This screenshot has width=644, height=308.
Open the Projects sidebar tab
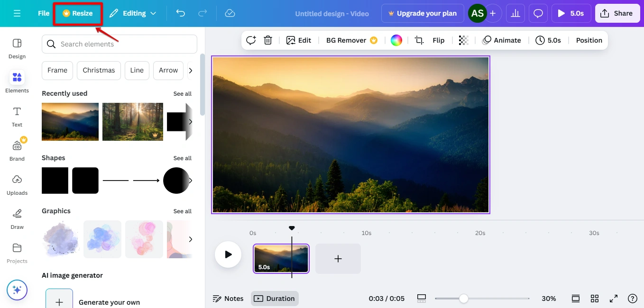17,253
